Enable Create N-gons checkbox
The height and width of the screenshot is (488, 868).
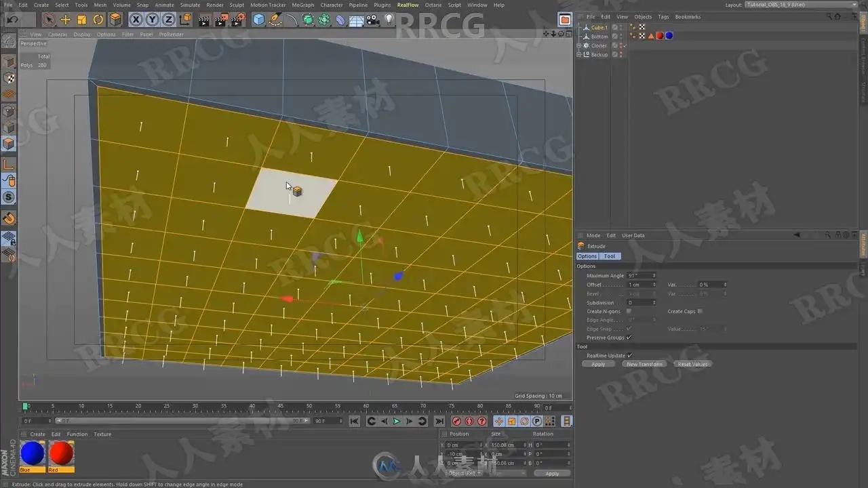(x=629, y=311)
